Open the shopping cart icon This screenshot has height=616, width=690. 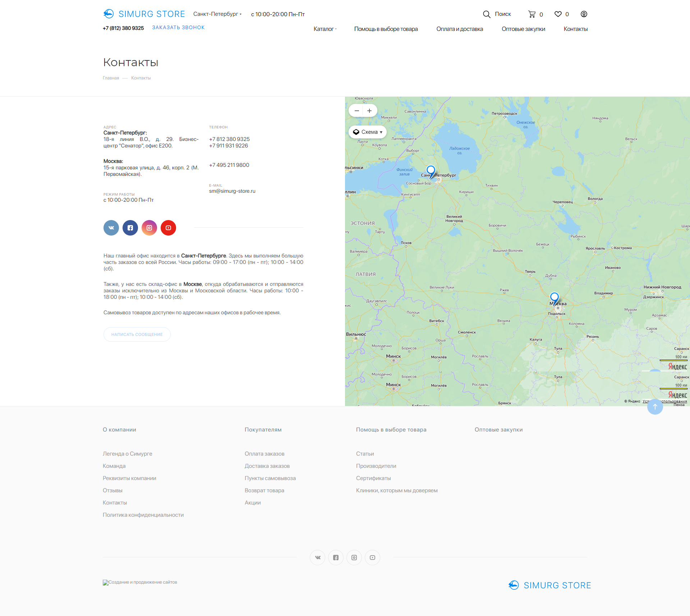click(532, 14)
